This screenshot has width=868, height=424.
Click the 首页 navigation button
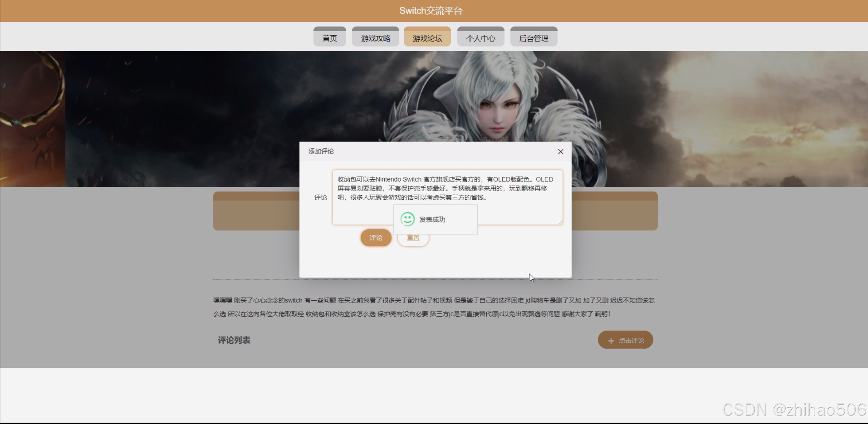[x=329, y=37]
